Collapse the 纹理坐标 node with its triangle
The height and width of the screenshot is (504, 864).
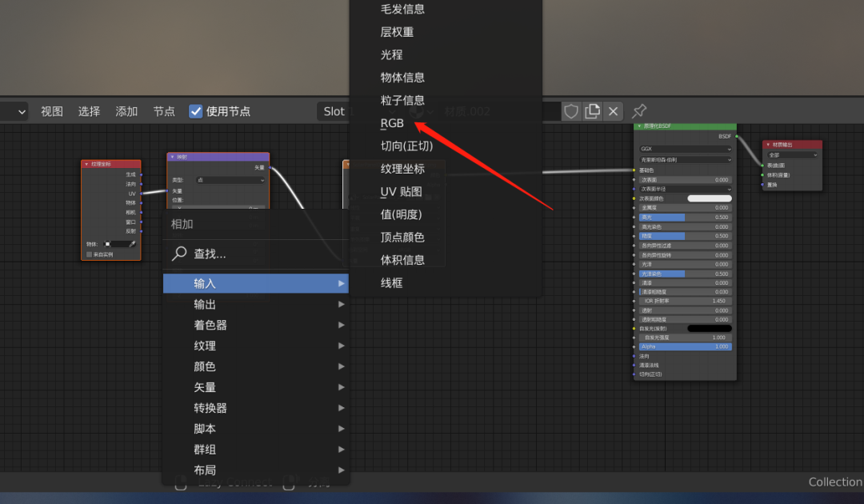point(86,164)
